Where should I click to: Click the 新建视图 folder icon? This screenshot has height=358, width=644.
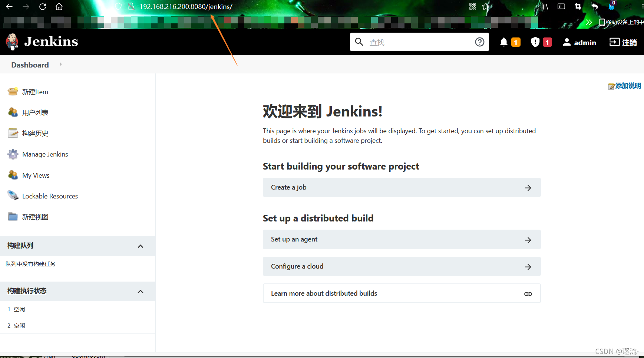pos(13,217)
